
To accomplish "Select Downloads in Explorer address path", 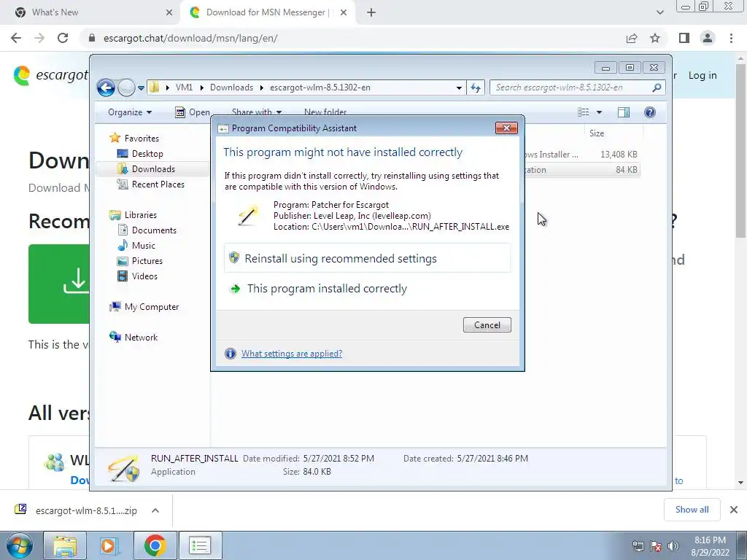I will click(231, 87).
